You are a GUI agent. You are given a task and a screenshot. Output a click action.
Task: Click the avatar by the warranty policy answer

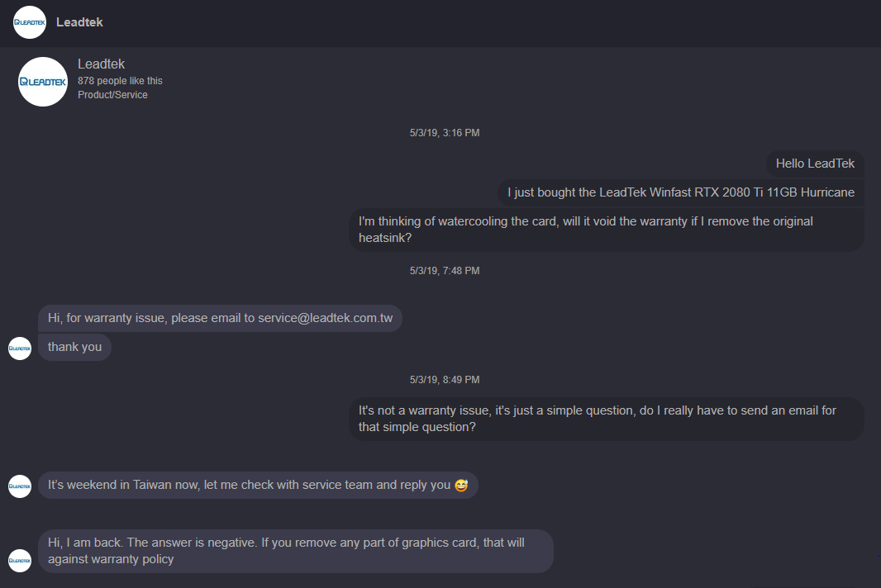19,560
